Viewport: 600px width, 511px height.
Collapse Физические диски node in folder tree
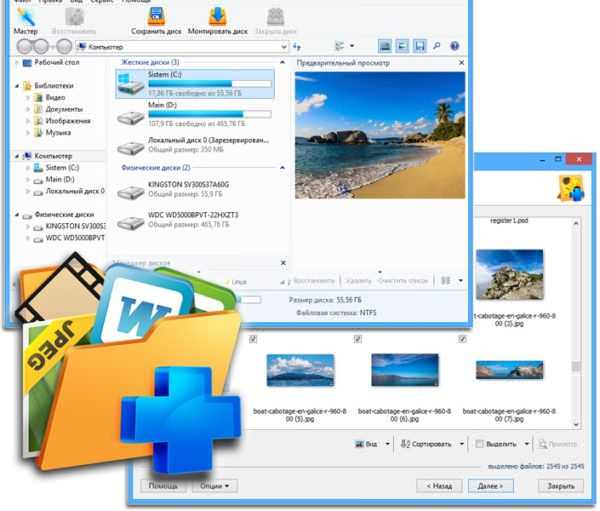[x=17, y=215]
